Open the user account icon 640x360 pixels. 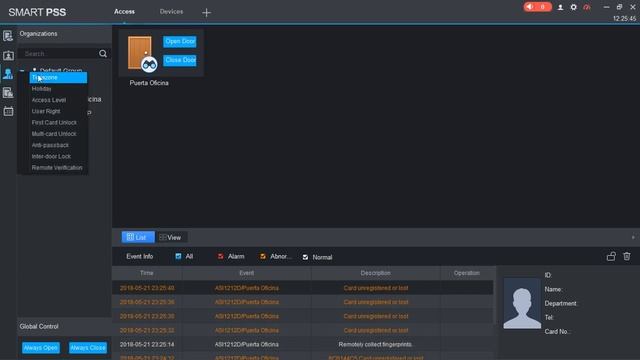560,7
